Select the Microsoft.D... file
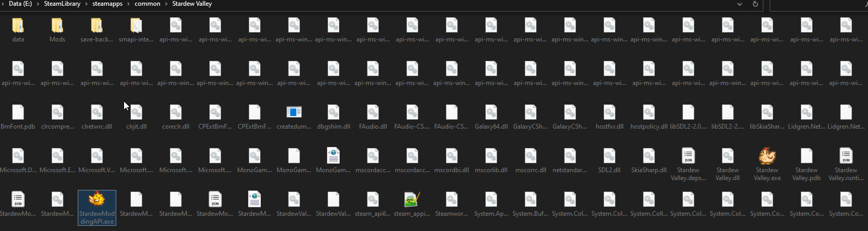Screen dimensions: 868x231 click(x=18, y=161)
